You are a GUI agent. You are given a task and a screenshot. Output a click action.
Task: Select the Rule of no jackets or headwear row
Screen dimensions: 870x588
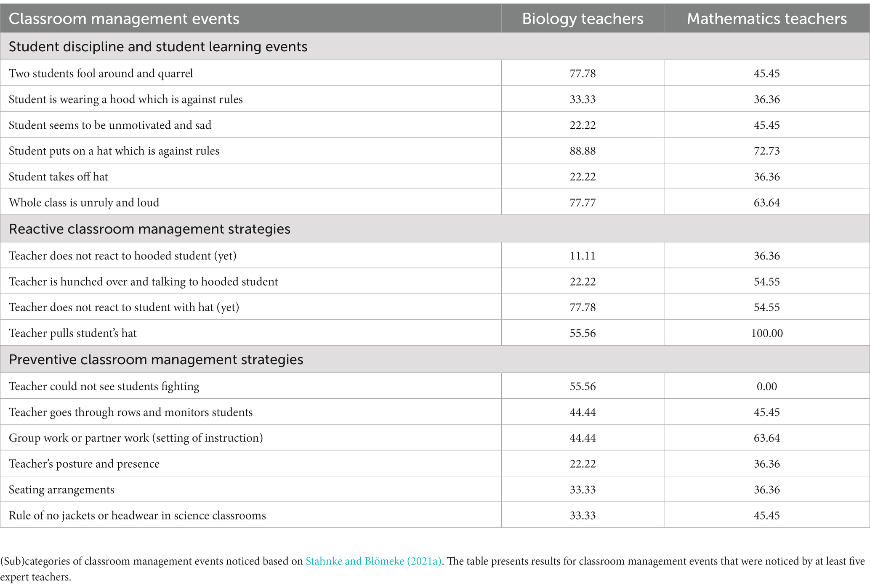[435, 515]
